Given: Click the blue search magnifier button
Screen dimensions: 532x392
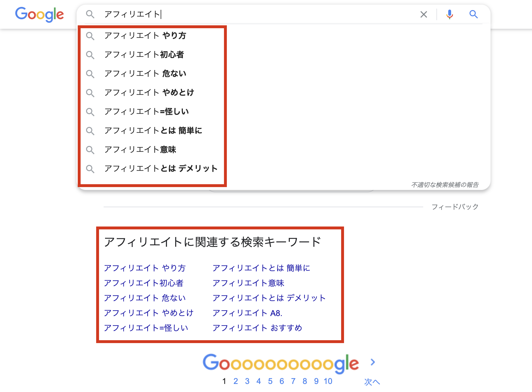Looking at the screenshot, I should coord(474,14).
